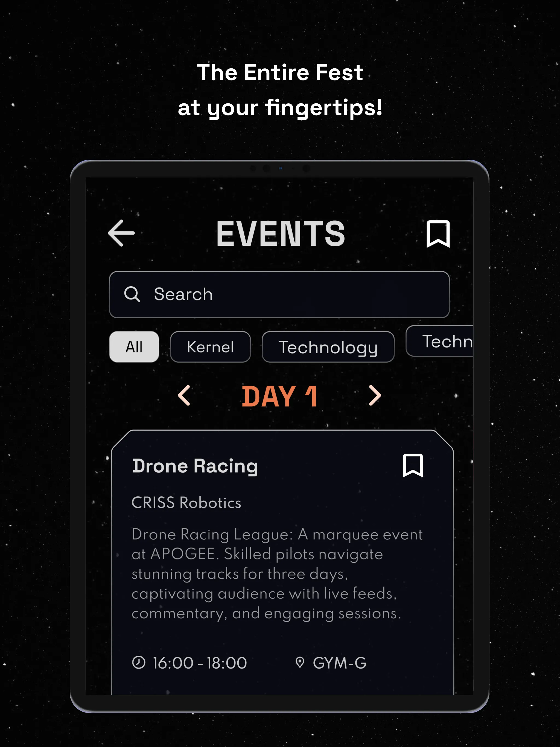Click the right chevron to go to next day

374,396
